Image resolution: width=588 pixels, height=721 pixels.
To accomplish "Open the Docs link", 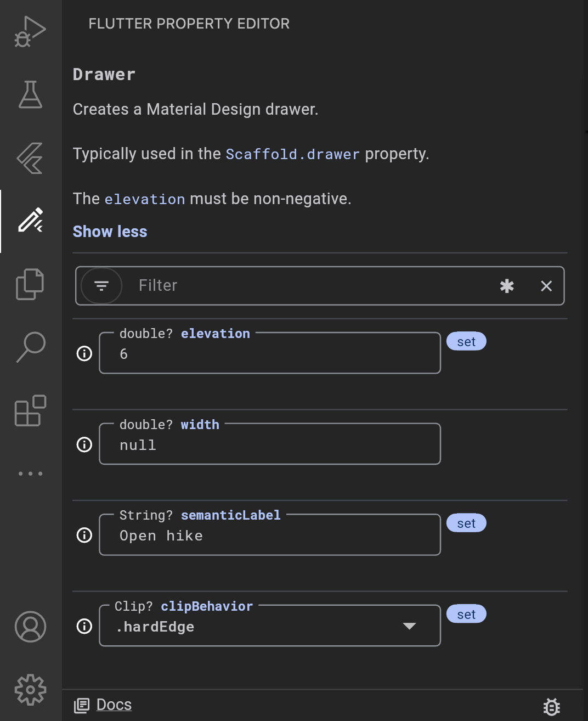I will pyautogui.click(x=114, y=705).
